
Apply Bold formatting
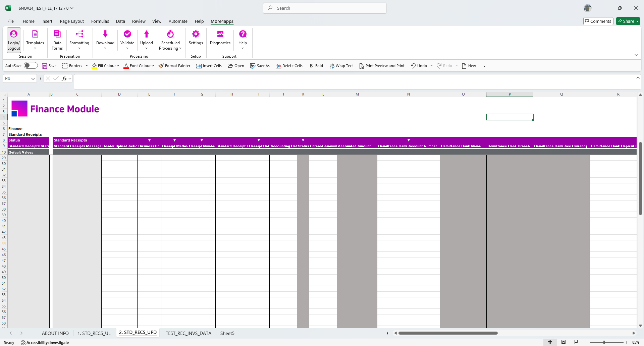pos(316,66)
